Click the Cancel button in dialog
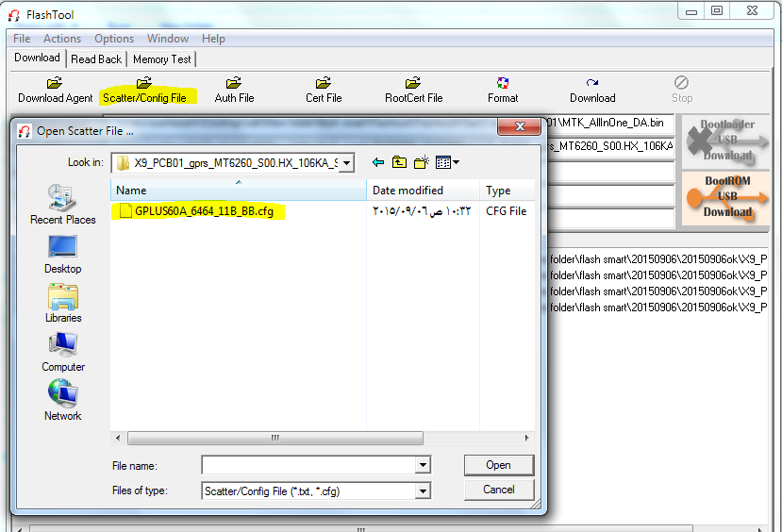This screenshot has height=532, width=782. tap(499, 490)
